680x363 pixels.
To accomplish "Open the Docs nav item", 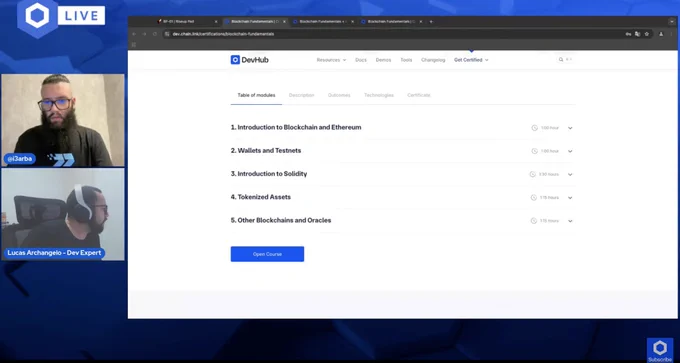I will pos(361,60).
